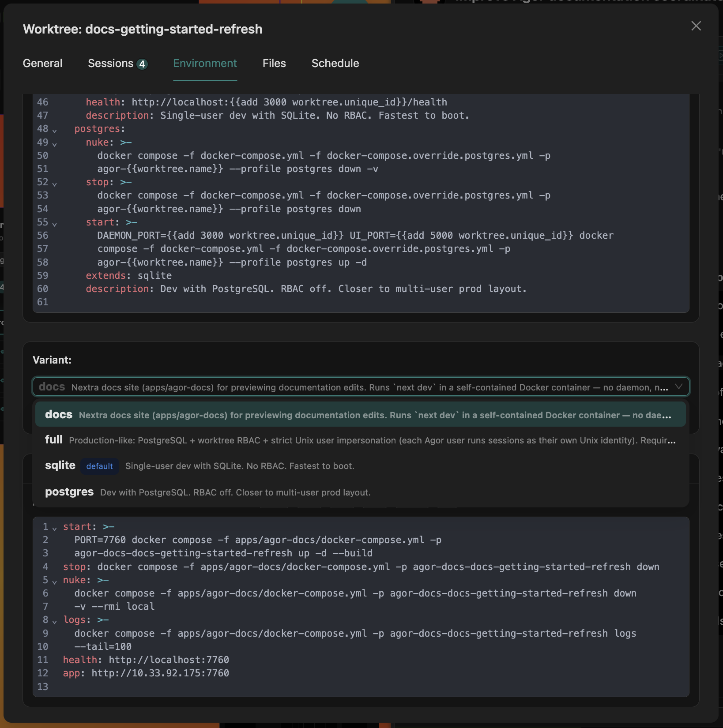The width and height of the screenshot is (723, 728).
Task: Click the stop command on line 4
Action: (361, 567)
